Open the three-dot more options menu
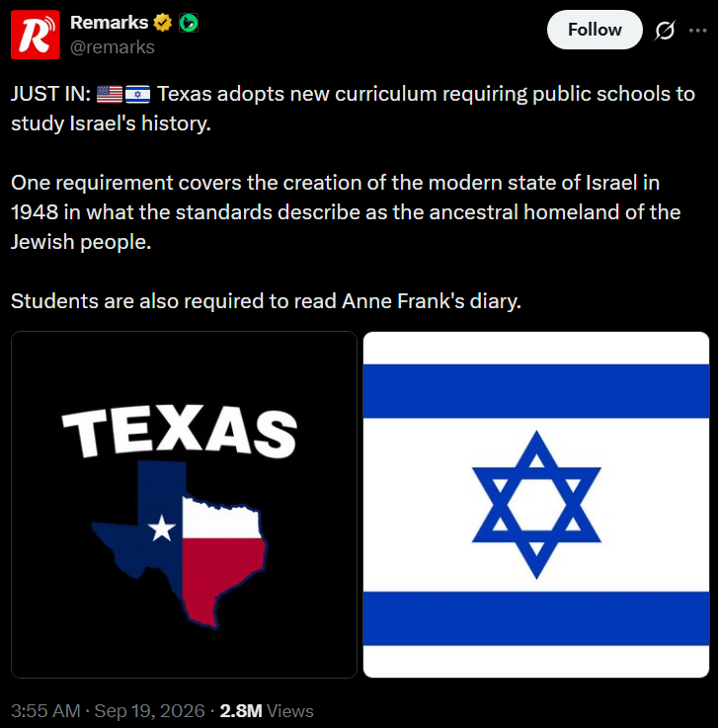718x728 pixels. click(697, 31)
